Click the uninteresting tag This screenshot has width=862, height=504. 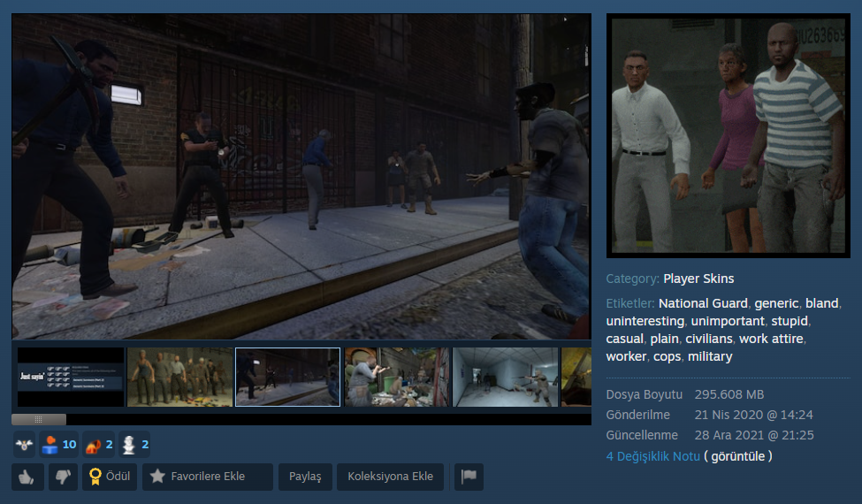645,321
